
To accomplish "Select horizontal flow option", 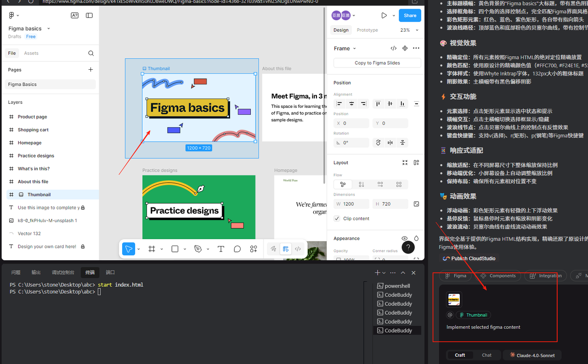I will (380, 185).
